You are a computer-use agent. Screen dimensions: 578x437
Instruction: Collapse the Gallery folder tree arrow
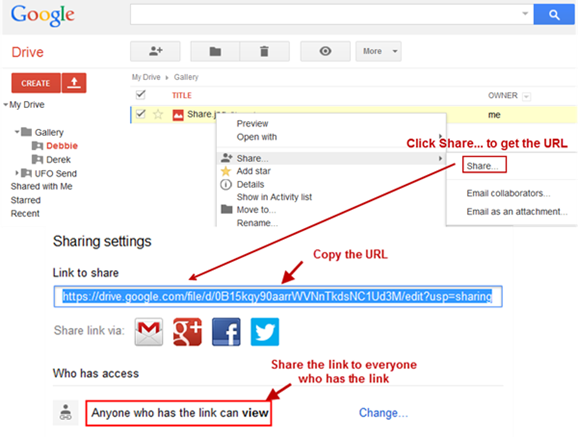click(x=17, y=132)
